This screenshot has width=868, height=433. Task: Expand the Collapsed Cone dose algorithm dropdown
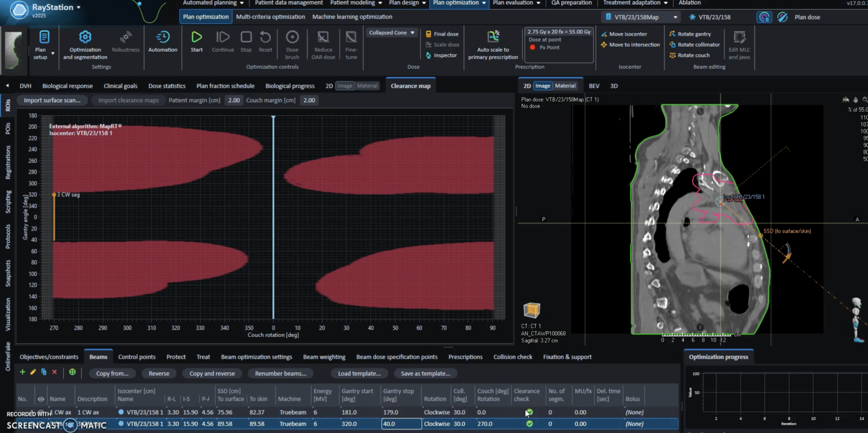[392, 33]
